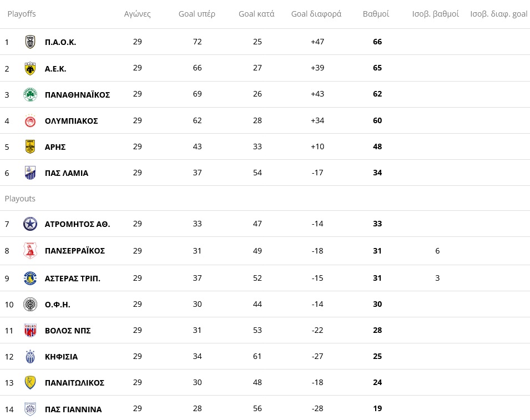Screen dimensions: 530x420
Task: Click the ΒΟΛΟΣ ΝΠΣ striped crest
Action: click(x=30, y=331)
